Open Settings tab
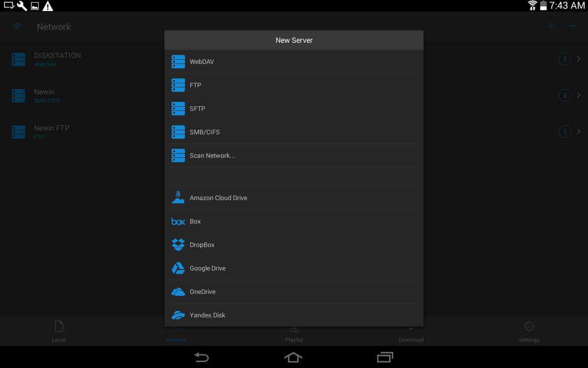Viewport: 588px width, 368px height. pyautogui.click(x=529, y=332)
